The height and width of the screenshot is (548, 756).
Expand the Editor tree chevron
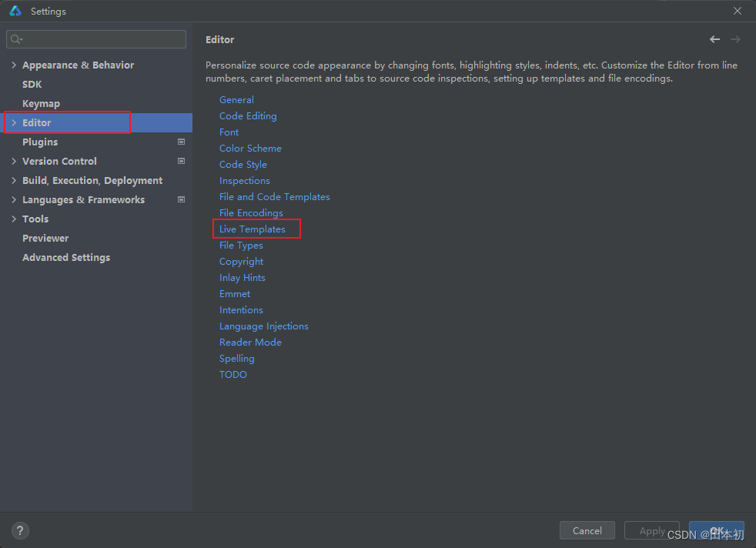click(x=14, y=123)
